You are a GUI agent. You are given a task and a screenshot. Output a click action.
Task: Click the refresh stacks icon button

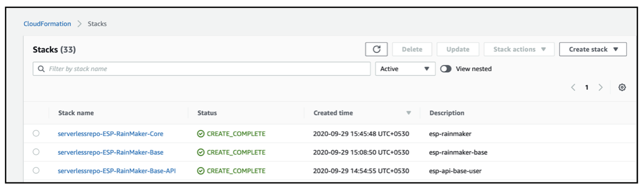click(376, 49)
